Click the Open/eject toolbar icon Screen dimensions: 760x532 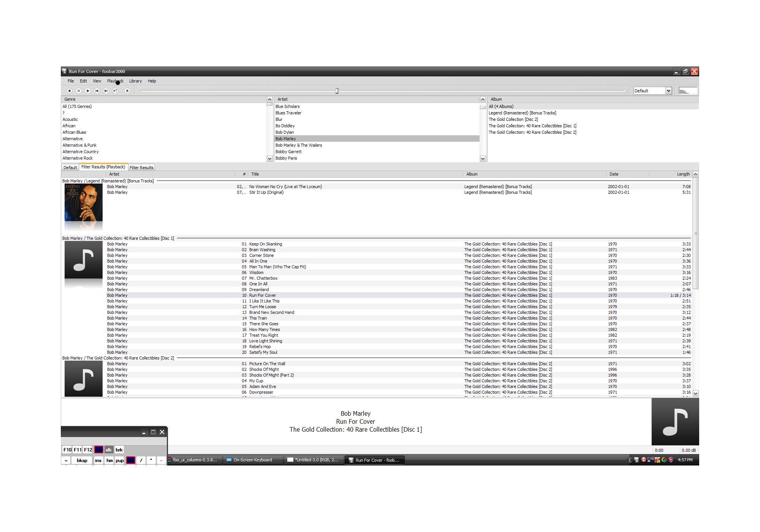[x=127, y=91]
